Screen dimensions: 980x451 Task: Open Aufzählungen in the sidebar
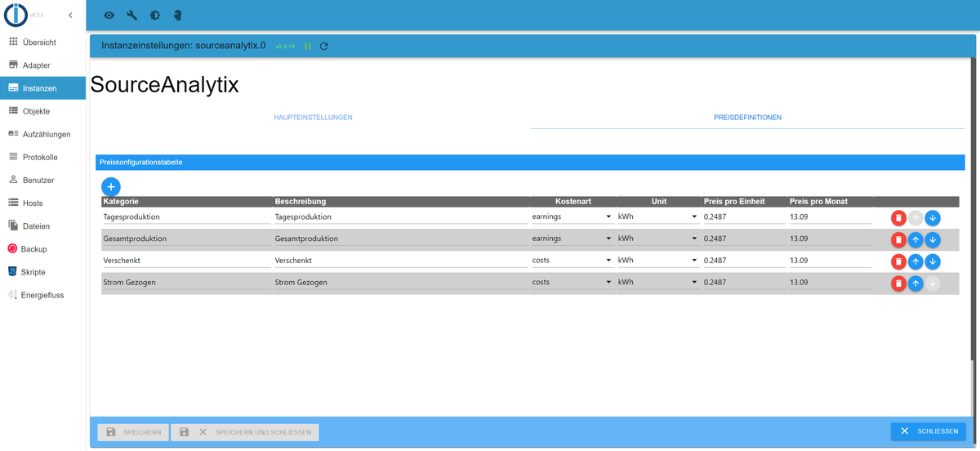point(42,134)
